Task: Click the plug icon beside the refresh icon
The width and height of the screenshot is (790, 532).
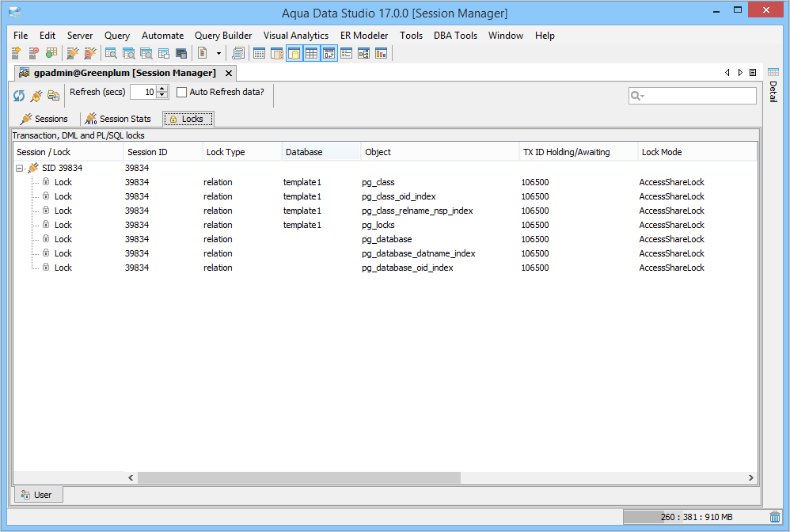Action: click(36, 95)
